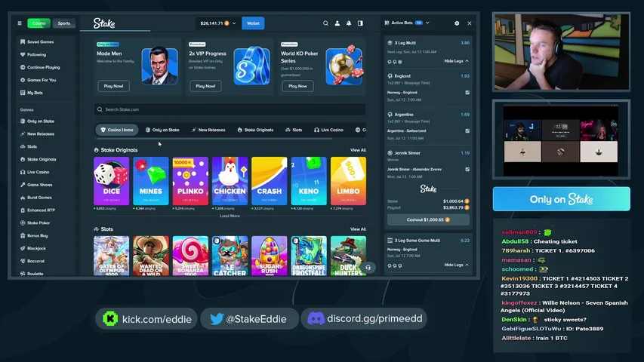Toggle Norway - England leg checkbox icon

467,92
